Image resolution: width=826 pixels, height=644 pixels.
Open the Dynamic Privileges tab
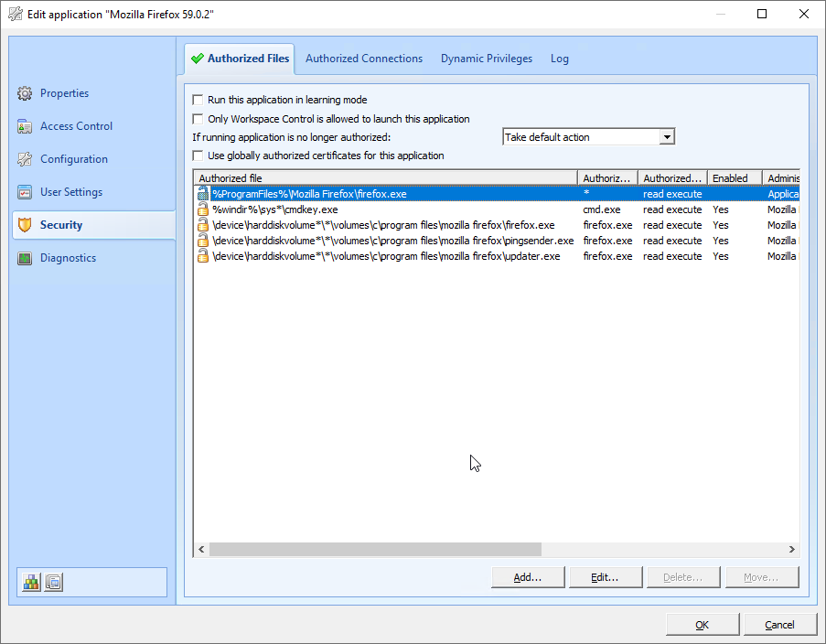coord(487,59)
